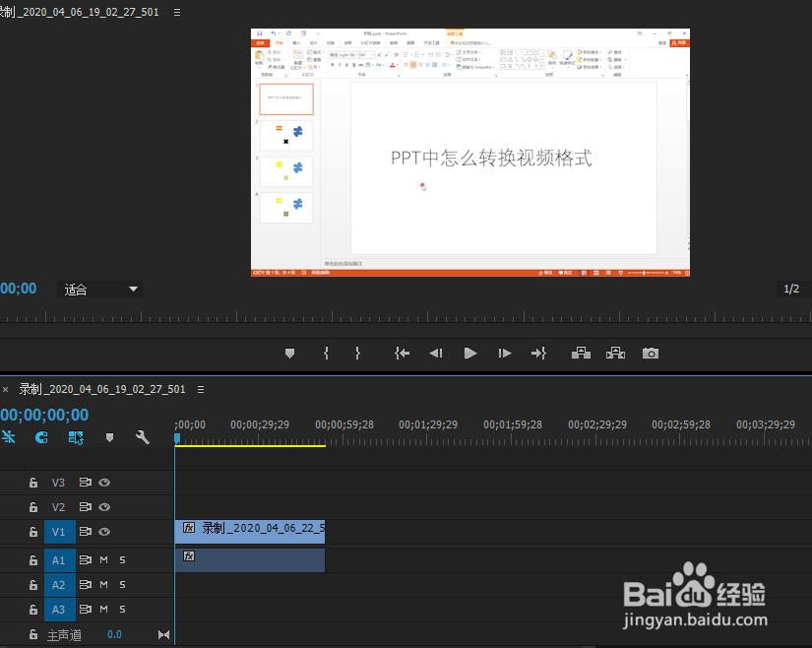The image size is (812, 648).
Task: Toggle sync lock on A2
Action: [86, 585]
